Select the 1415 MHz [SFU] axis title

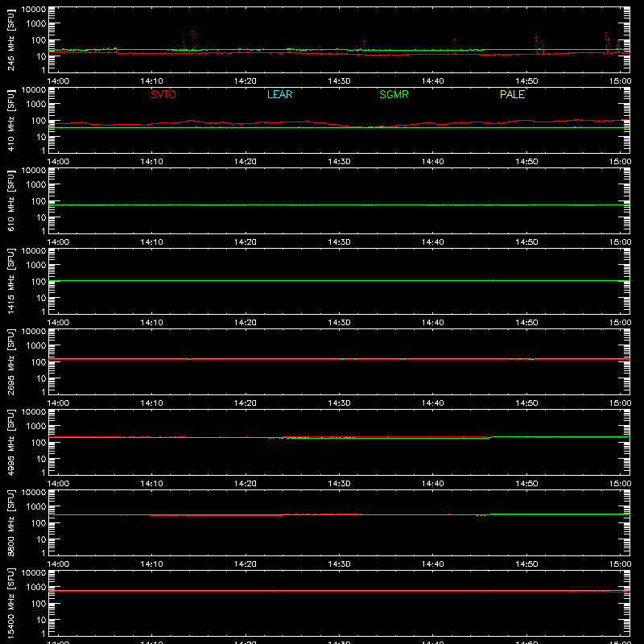coord(11,281)
